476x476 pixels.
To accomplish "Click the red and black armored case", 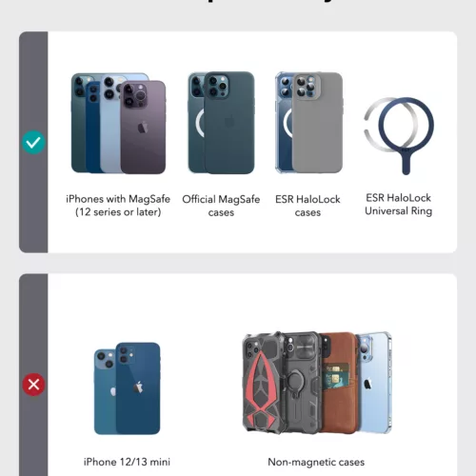I will (263, 383).
